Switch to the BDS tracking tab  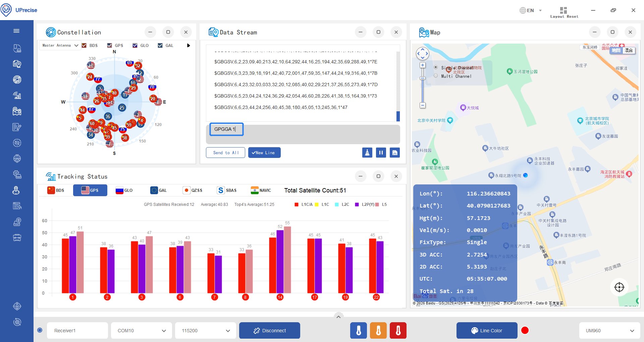[x=56, y=190]
